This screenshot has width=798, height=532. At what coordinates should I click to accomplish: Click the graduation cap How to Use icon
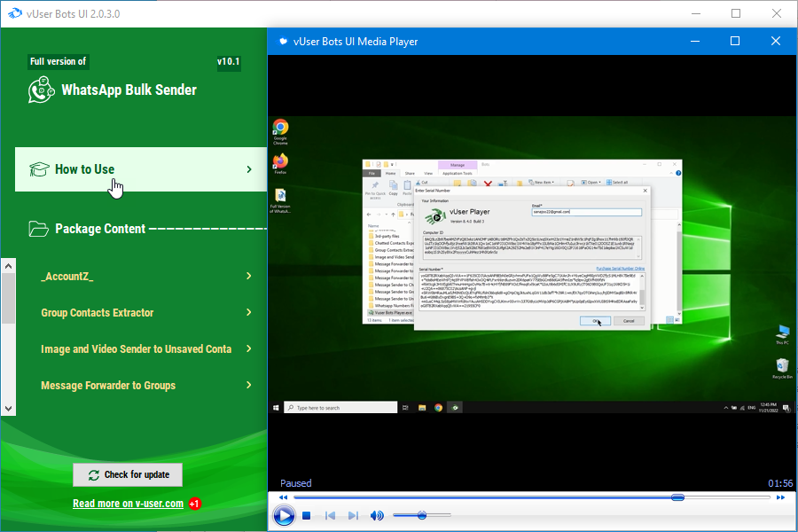point(39,169)
